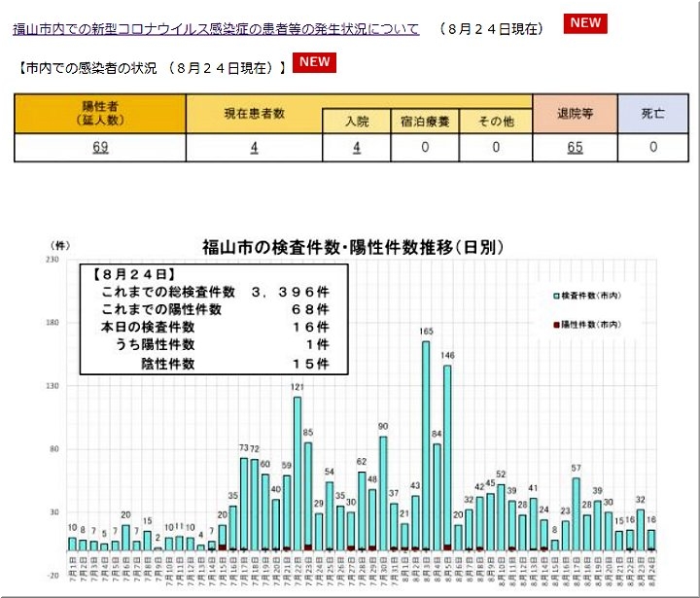700x598 pixels.
Task: Click the NEW badge next to 市内での感染者の状況
Action: (x=314, y=62)
